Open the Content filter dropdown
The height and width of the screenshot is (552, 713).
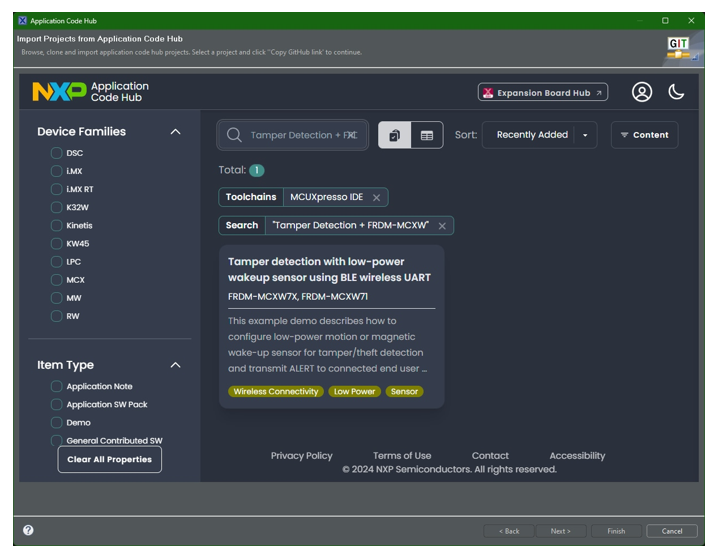[x=644, y=135]
